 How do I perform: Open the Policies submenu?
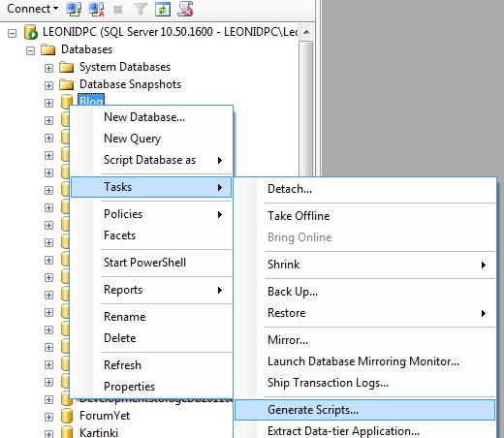(x=151, y=214)
